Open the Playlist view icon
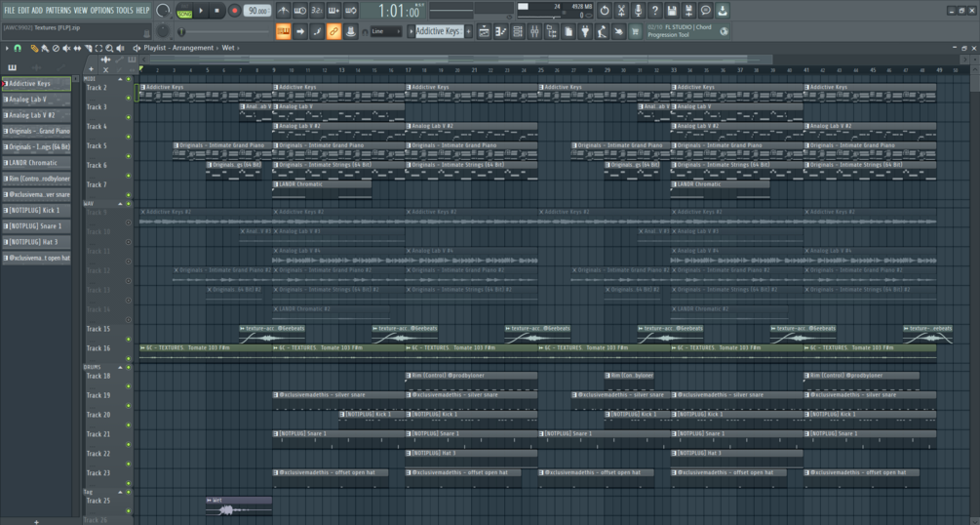Screen dimensions: 980x525 pos(485,31)
